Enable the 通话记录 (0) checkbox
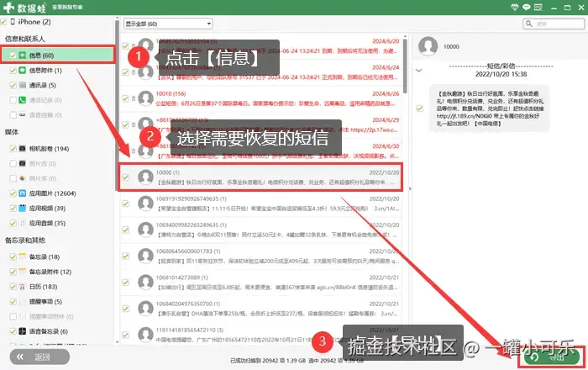588x370 pixels. (13, 100)
